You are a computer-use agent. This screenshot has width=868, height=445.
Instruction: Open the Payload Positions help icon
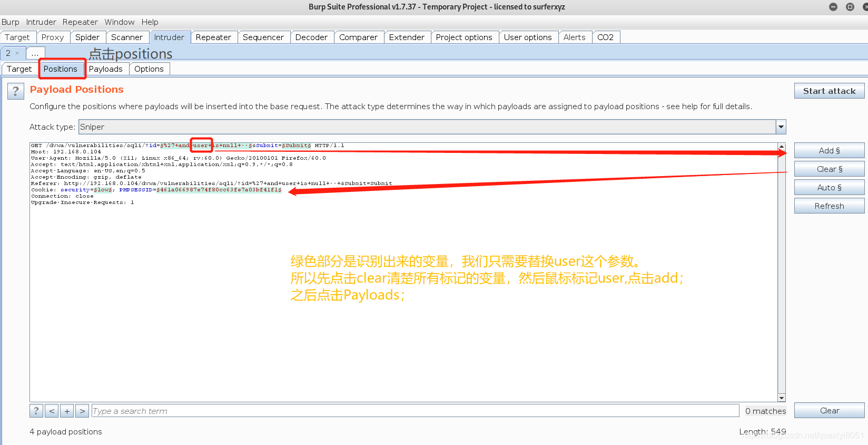(15, 91)
